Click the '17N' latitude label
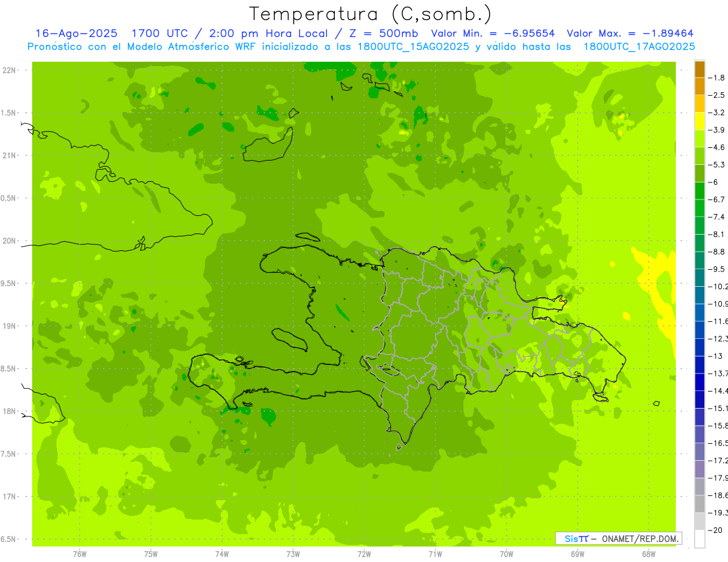Screen dimensions: 728x562 coord(9,497)
